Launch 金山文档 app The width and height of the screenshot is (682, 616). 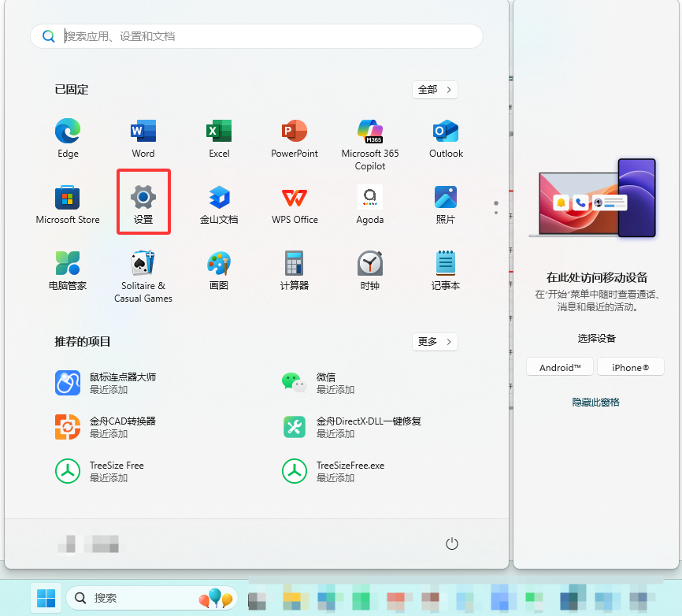219,205
